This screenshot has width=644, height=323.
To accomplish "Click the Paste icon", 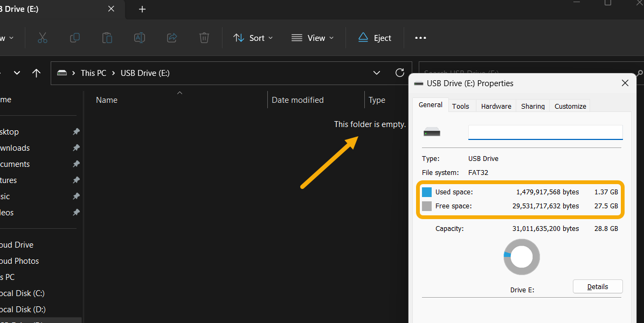I will (x=107, y=38).
